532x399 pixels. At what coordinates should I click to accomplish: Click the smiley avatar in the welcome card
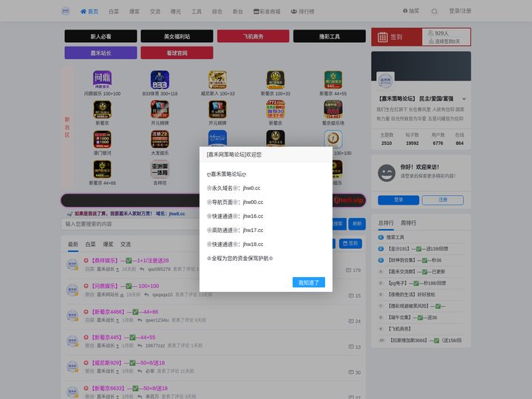coord(386,173)
